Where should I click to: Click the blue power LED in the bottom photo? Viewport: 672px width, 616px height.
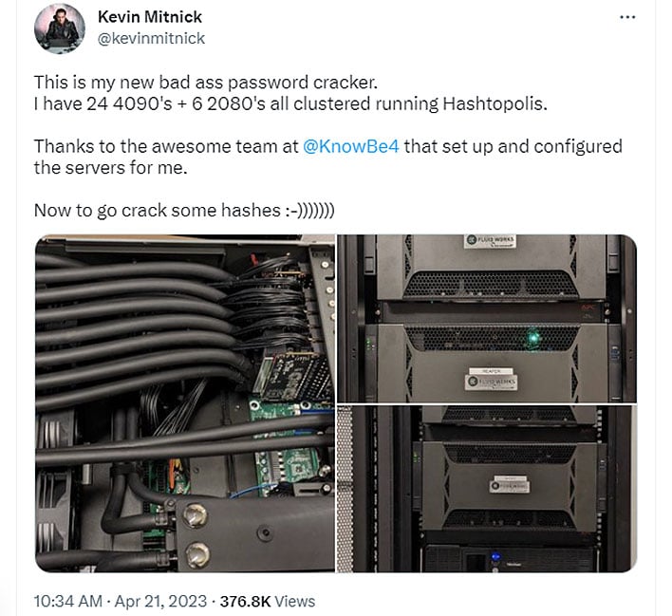[x=495, y=557]
